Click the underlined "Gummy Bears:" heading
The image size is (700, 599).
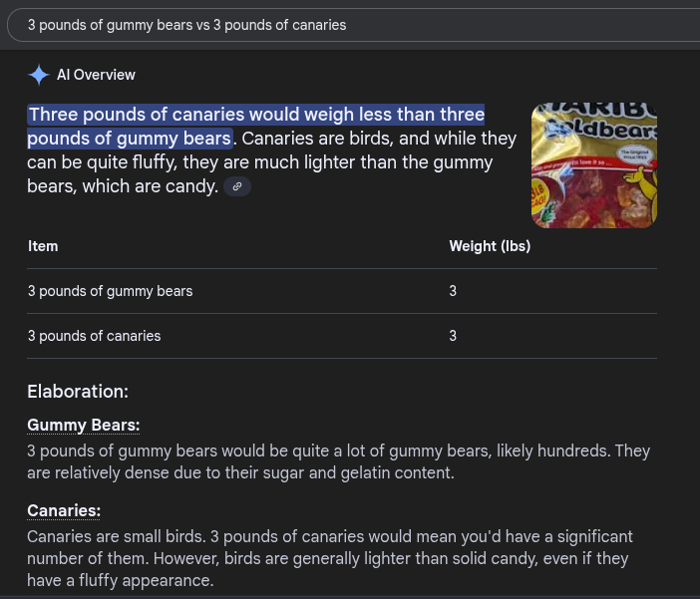(x=83, y=426)
